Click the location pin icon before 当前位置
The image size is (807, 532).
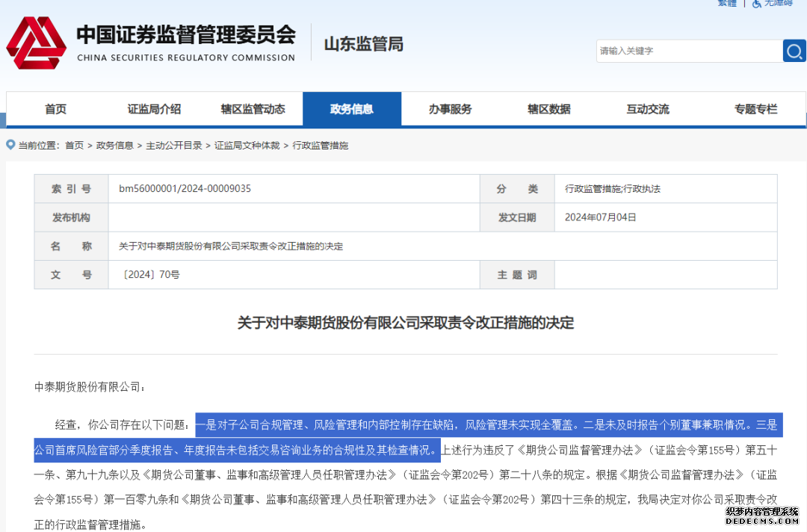coord(10,145)
